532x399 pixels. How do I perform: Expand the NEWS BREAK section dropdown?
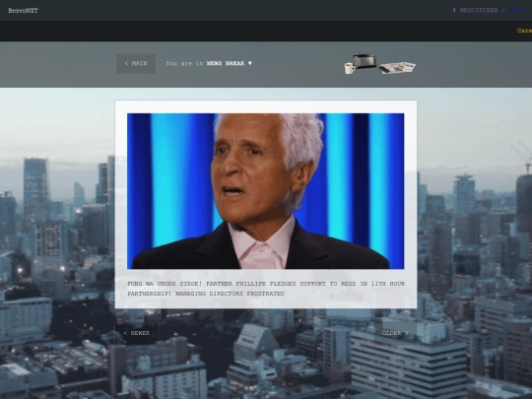click(x=229, y=63)
